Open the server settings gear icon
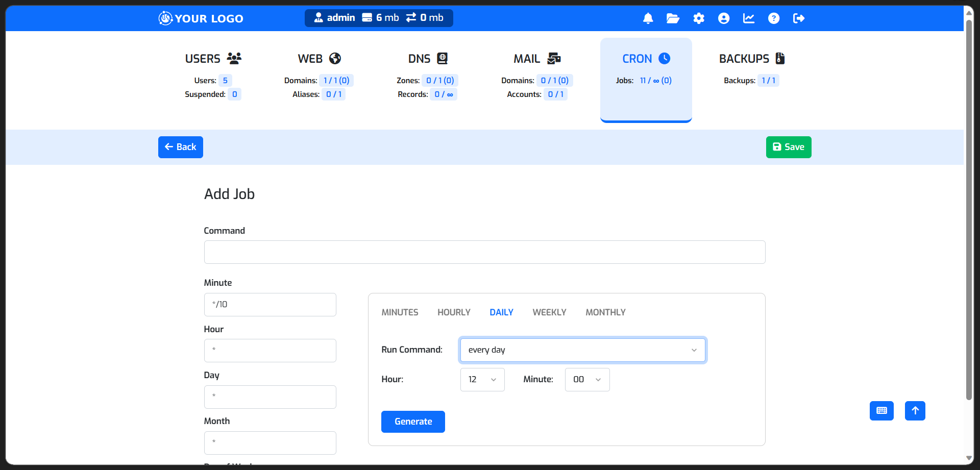This screenshot has width=980, height=470. tap(698, 18)
